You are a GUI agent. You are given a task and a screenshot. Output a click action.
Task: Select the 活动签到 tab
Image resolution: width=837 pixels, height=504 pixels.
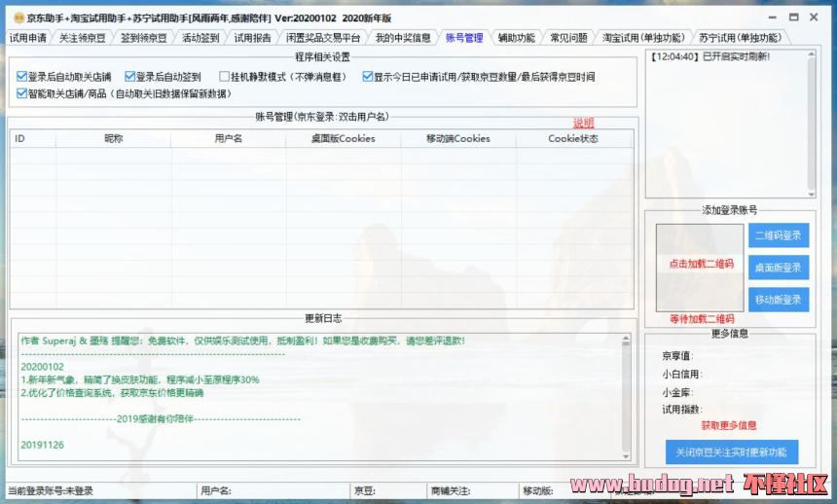[200, 38]
